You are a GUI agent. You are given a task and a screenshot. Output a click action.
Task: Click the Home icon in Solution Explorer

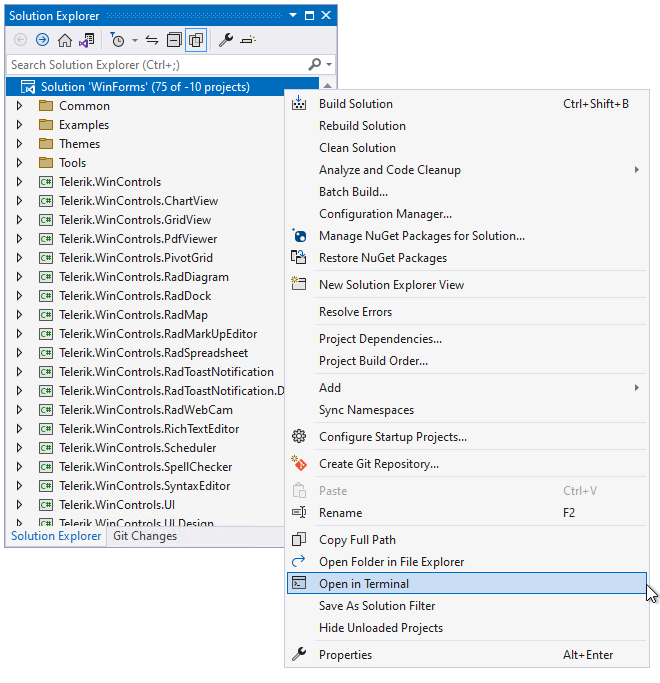pos(64,40)
